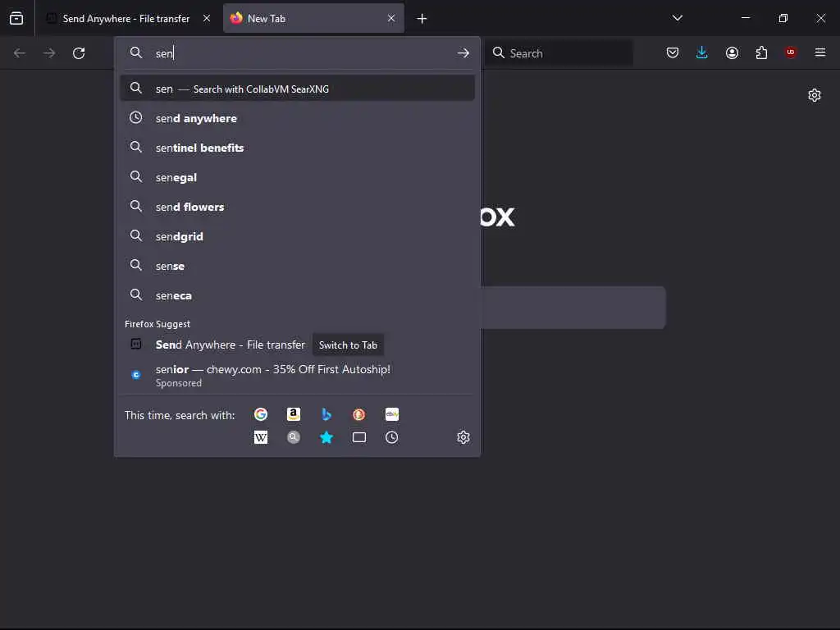
Task: Close the New Tab tab
Action: [391, 18]
